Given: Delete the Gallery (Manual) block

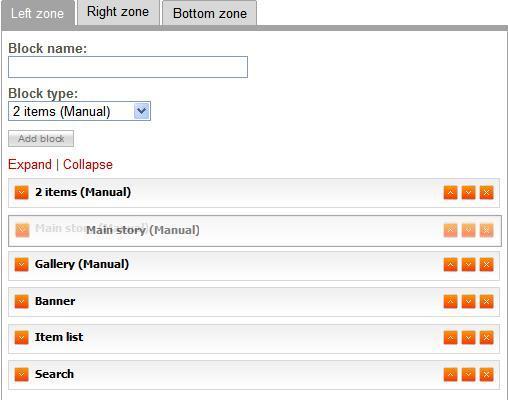Looking at the screenshot, I should point(486,265).
